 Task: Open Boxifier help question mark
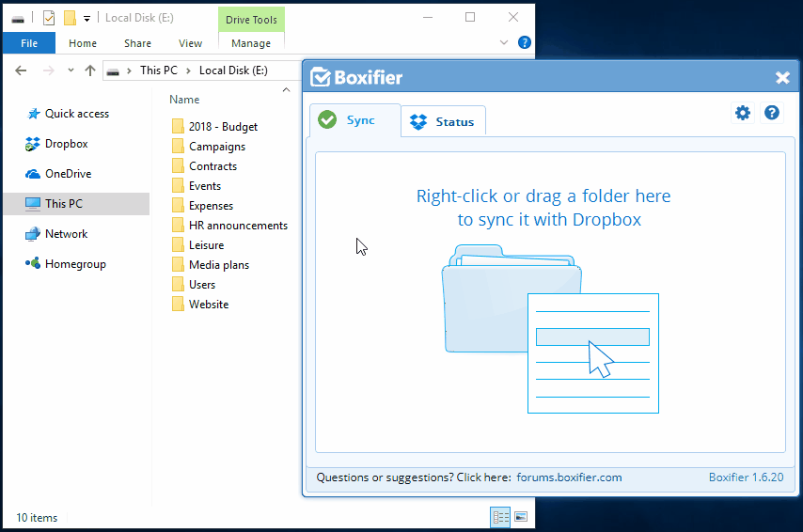click(x=772, y=113)
